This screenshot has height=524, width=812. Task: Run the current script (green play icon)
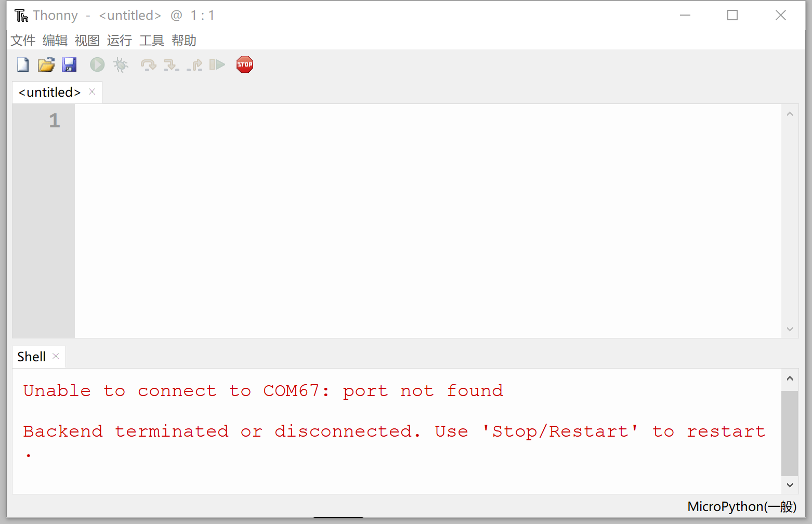click(x=97, y=65)
